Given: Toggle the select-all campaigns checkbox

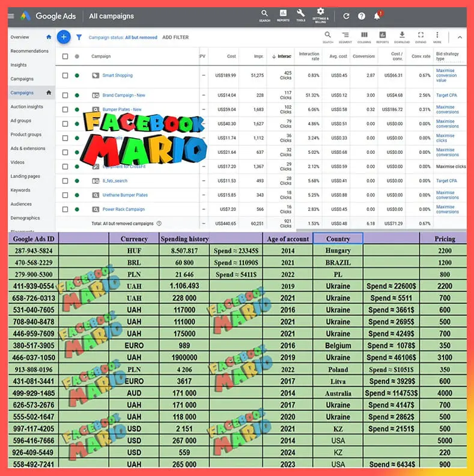Looking at the screenshot, I should [65, 56].
